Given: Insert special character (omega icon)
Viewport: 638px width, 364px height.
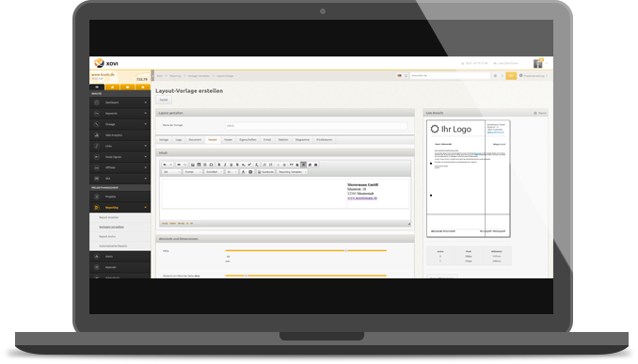Looking at the screenshot, I should coord(211,165).
